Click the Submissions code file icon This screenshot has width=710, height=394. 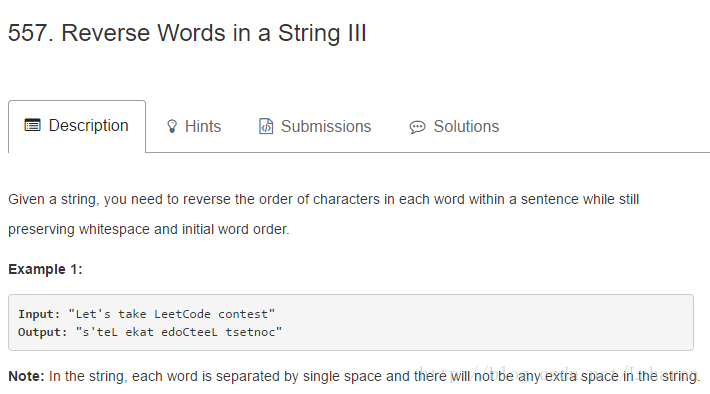[266, 126]
